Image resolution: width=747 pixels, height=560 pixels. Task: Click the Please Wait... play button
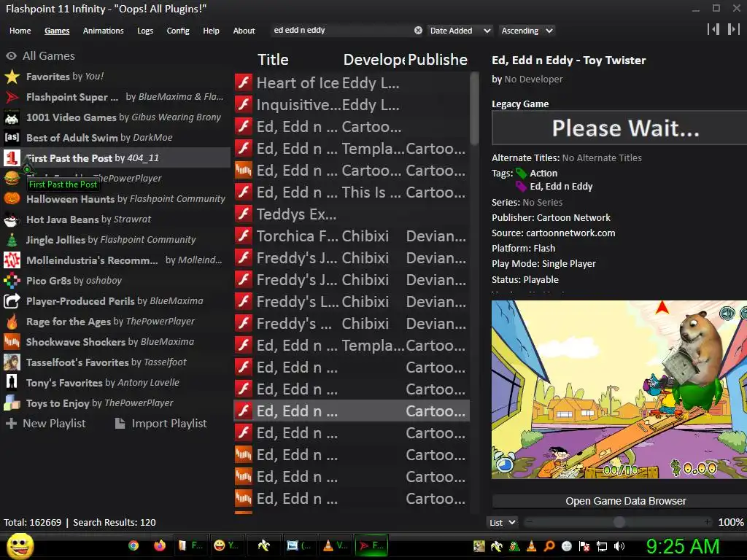tap(619, 128)
